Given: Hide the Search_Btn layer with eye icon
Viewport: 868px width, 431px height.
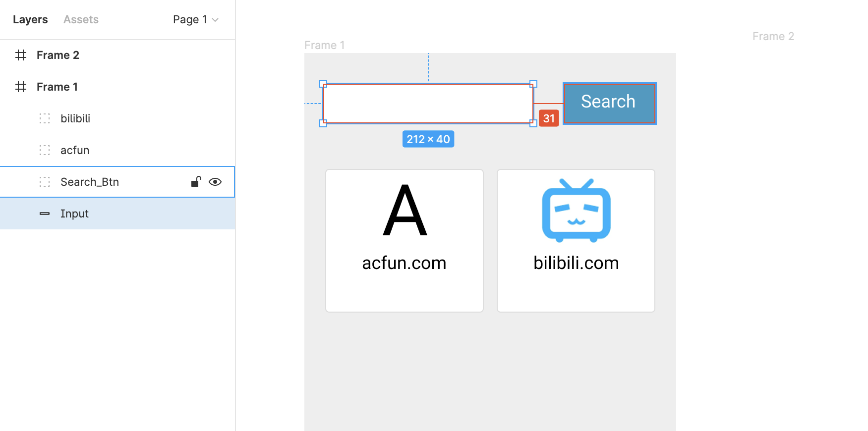Looking at the screenshot, I should (215, 182).
